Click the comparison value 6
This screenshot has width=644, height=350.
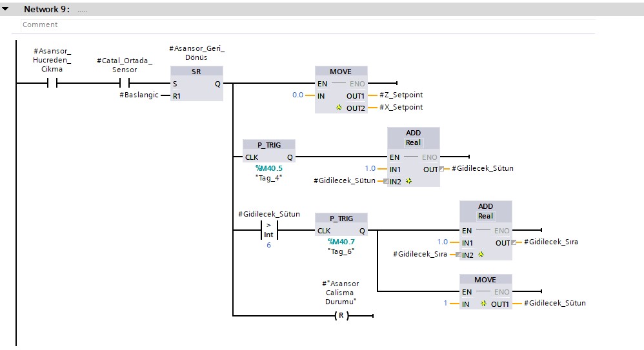tap(268, 246)
